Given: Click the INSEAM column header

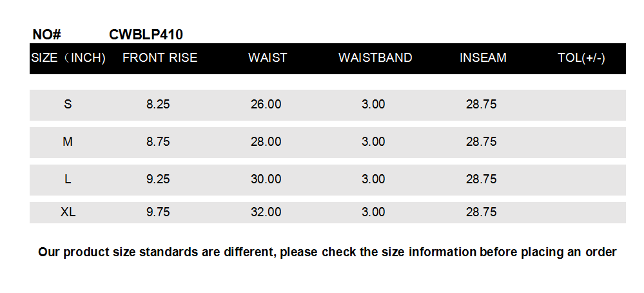Looking at the screenshot, I should tap(483, 58).
